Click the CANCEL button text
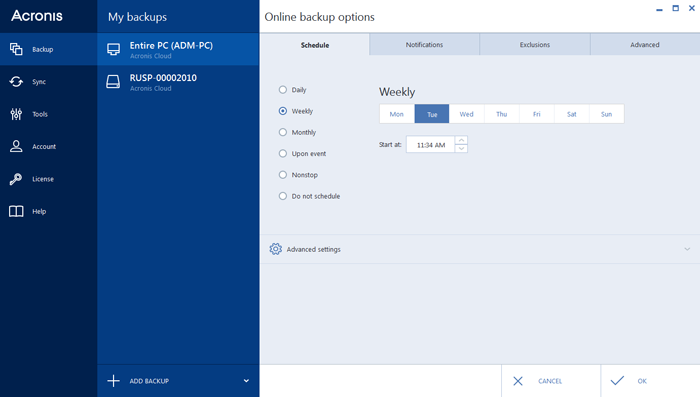The width and height of the screenshot is (700, 397). (550, 381)
